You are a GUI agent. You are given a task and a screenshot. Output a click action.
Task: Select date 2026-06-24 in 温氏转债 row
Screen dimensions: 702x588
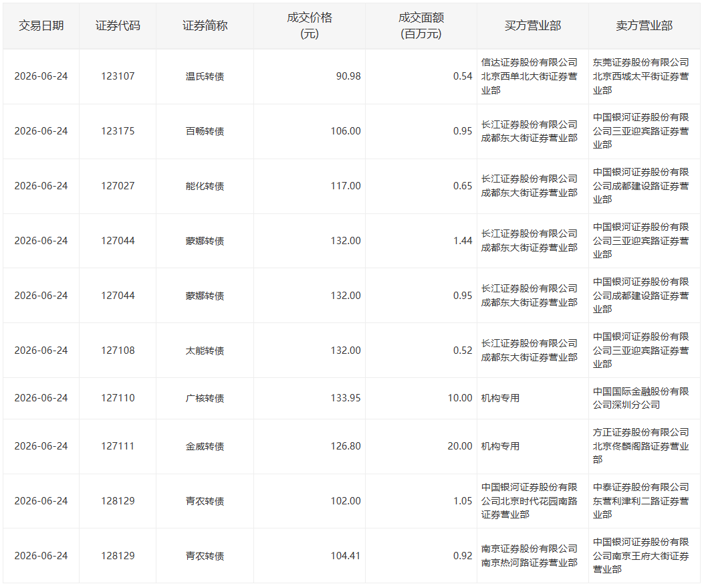tap(41, 76)
